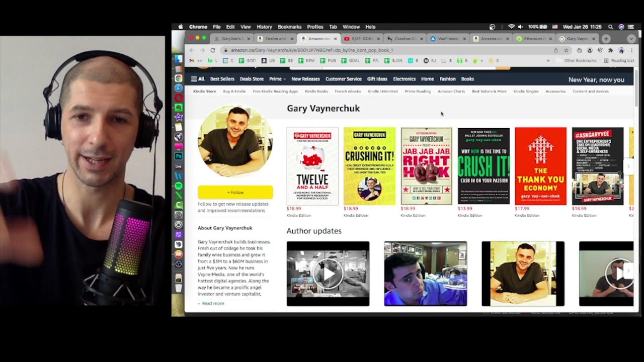Open the Reading List
The image size is (644, 362).
coord(619,60)
